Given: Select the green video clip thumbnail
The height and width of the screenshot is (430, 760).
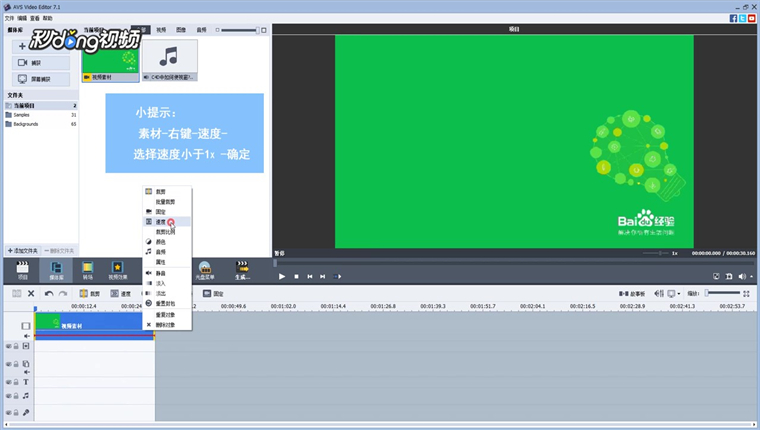Looking at the screenshot, I should click(x=111, y=61).
